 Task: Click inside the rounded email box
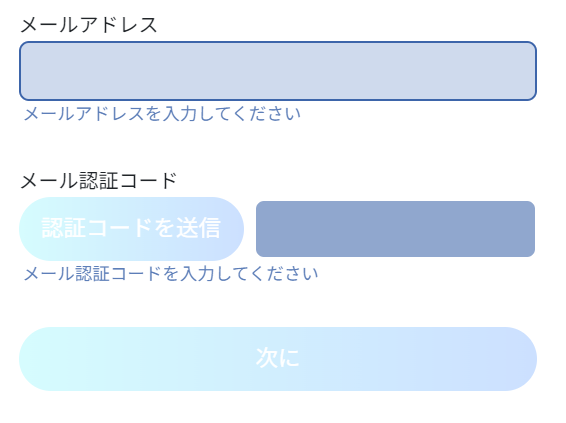coord(278,71)
